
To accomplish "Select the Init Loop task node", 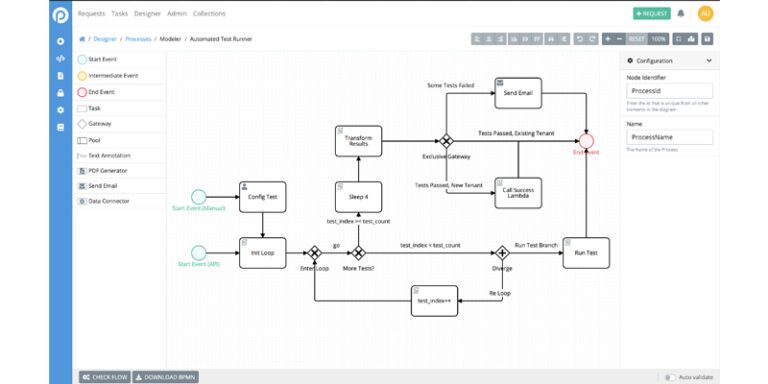I will tap(263, 253).
